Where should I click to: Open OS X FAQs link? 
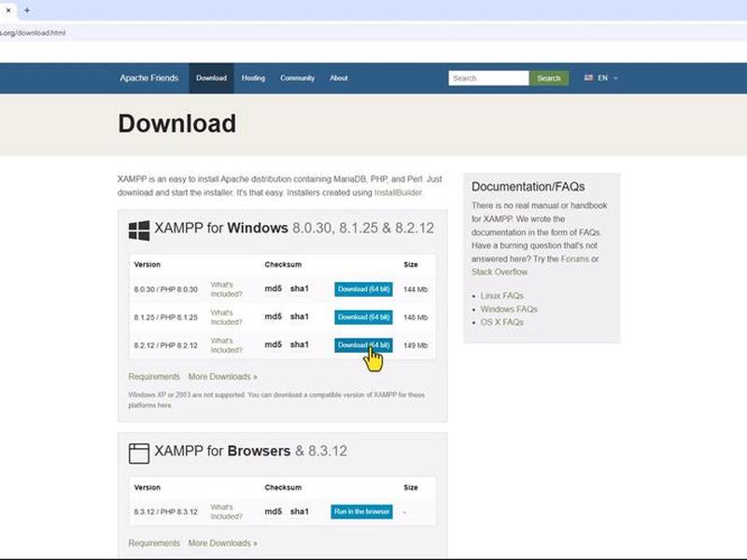[501, 322]
